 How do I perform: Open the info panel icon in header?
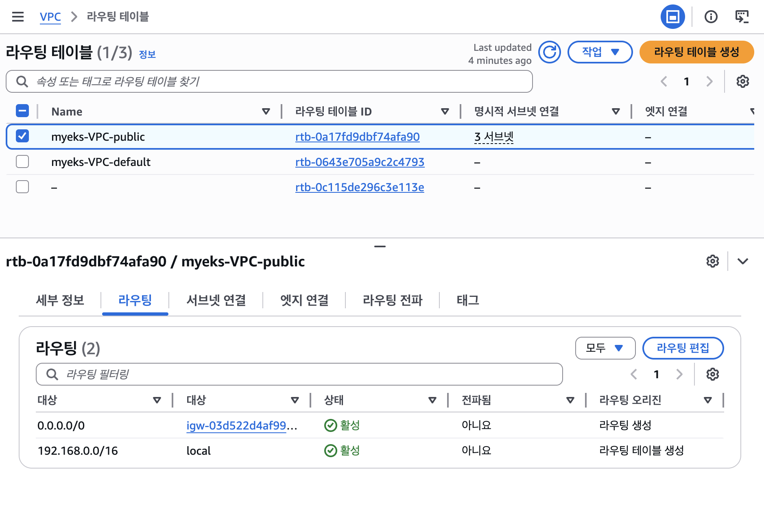tap(711, 17)
